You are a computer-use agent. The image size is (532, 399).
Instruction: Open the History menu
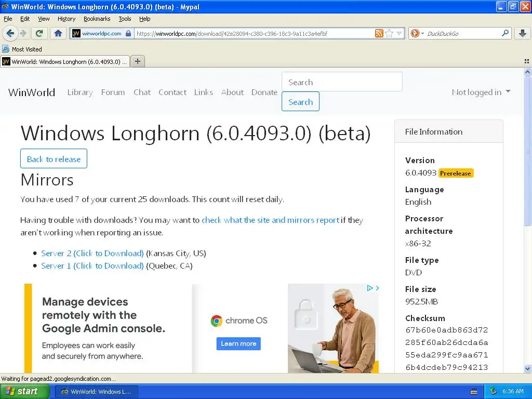pos(66,19)
